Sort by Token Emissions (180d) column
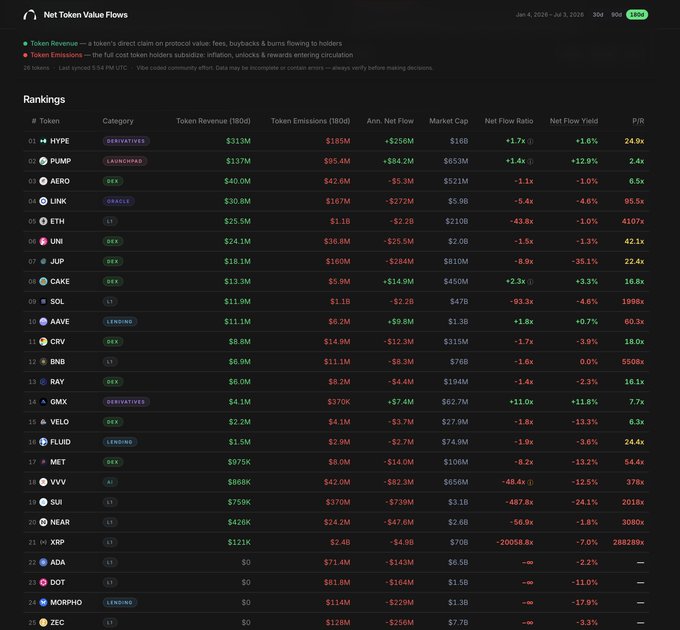This screenshot has width=680, height=630. click(x=311, y=121)
